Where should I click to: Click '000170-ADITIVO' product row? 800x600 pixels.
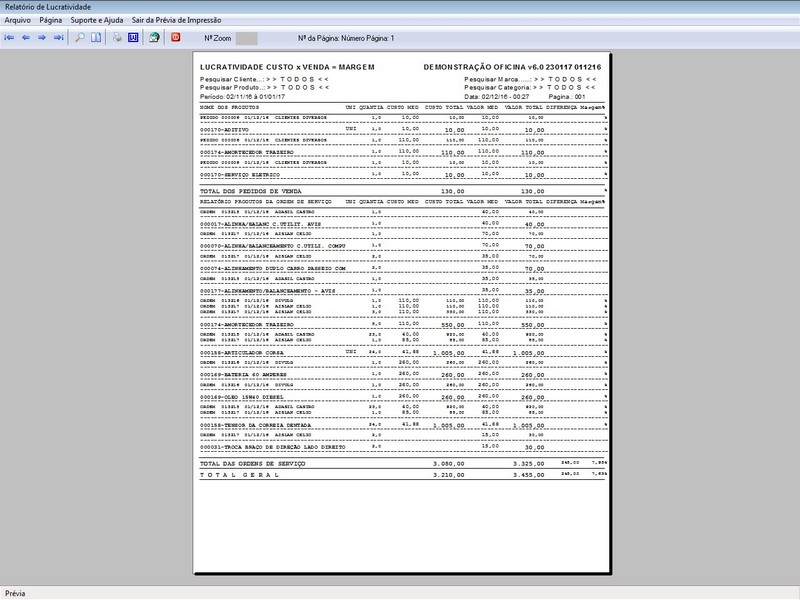coord(403,130)
